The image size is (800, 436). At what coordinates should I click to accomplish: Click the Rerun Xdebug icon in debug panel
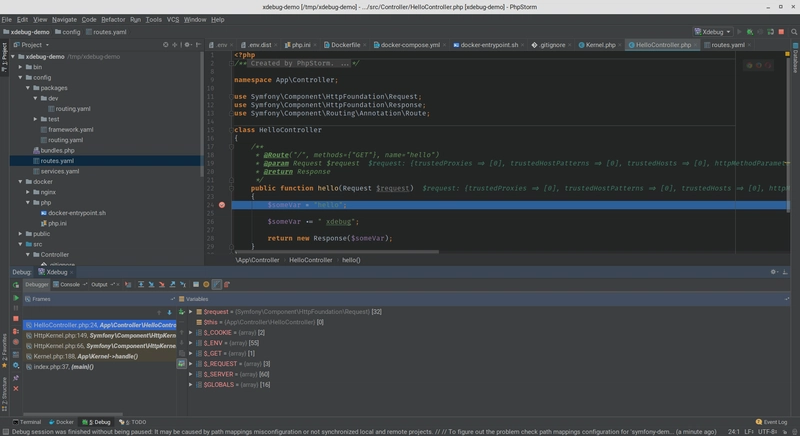[x=16, y=285]
